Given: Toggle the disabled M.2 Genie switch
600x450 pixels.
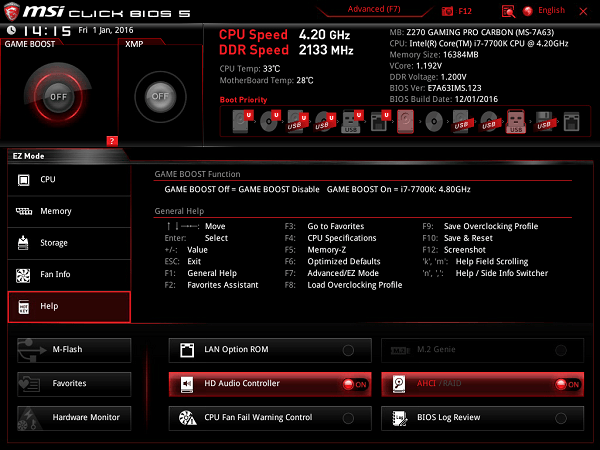Looking at the screenshot, I should click(561, 350).
